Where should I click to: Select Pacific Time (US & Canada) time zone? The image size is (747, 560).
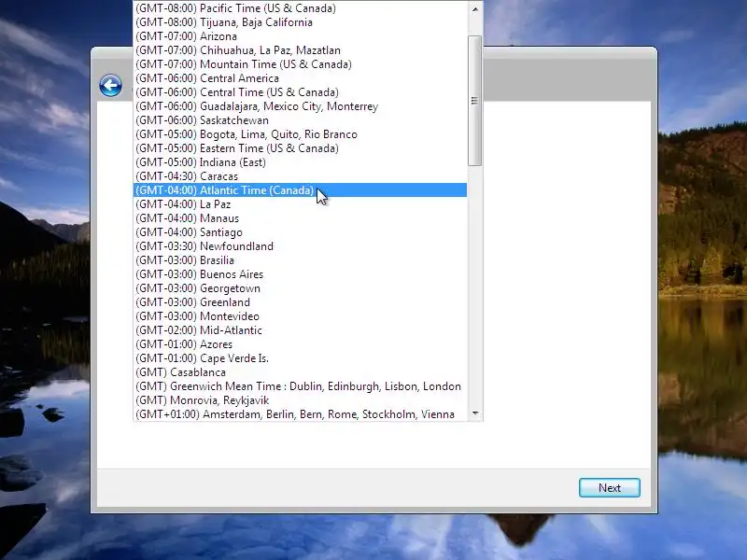click(300, 8)
